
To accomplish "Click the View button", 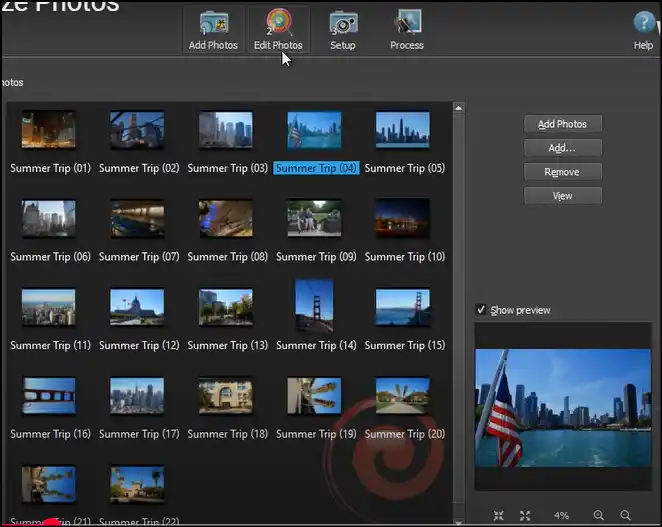I will click(x=563, y=196).
